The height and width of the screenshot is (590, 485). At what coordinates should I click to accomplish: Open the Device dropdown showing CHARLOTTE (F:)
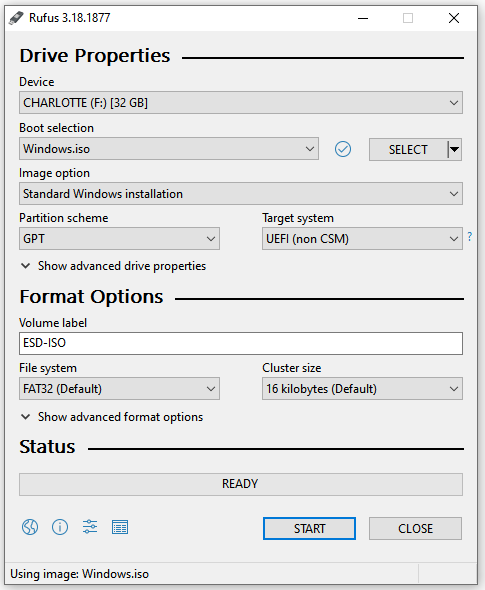click(241, 103)
